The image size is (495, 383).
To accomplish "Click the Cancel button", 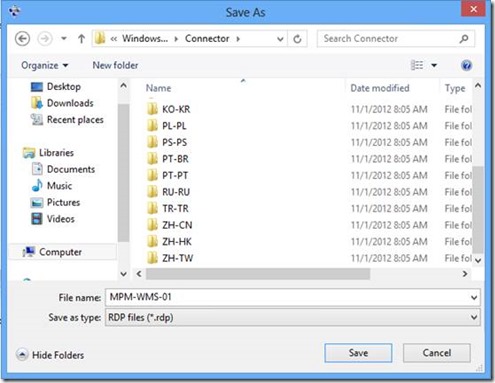I will coord(437,353).
